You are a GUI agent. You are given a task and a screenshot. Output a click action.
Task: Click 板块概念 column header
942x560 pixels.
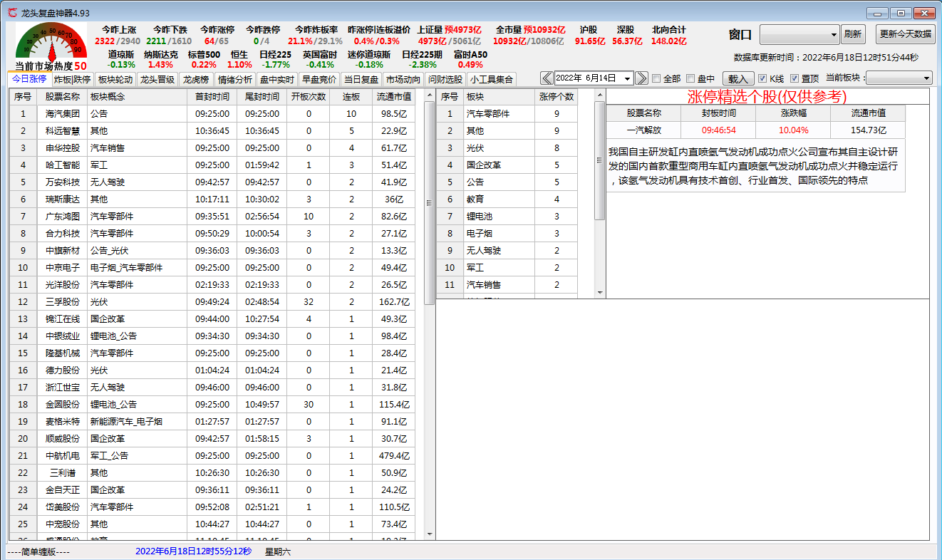point(137,96)
